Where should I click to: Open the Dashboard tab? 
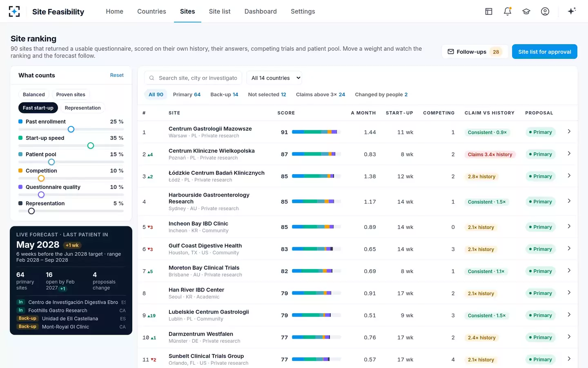[261, 11]
